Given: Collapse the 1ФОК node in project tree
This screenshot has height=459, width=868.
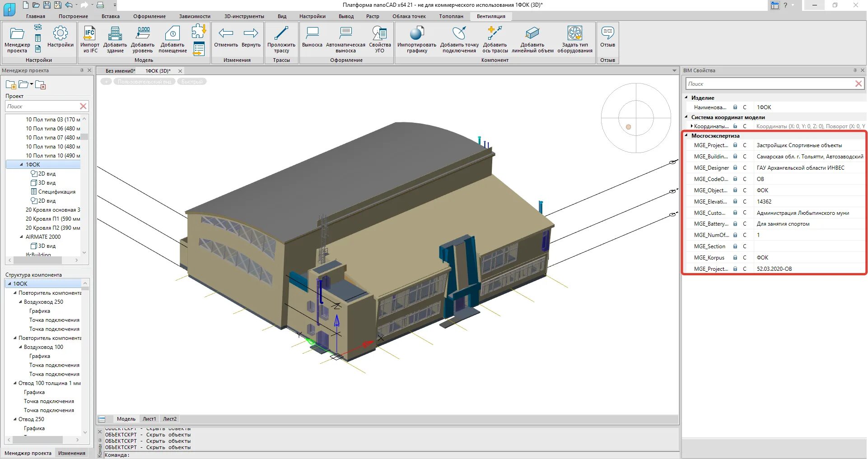Looking at the screenshot, I should click(x=21, y=165).
